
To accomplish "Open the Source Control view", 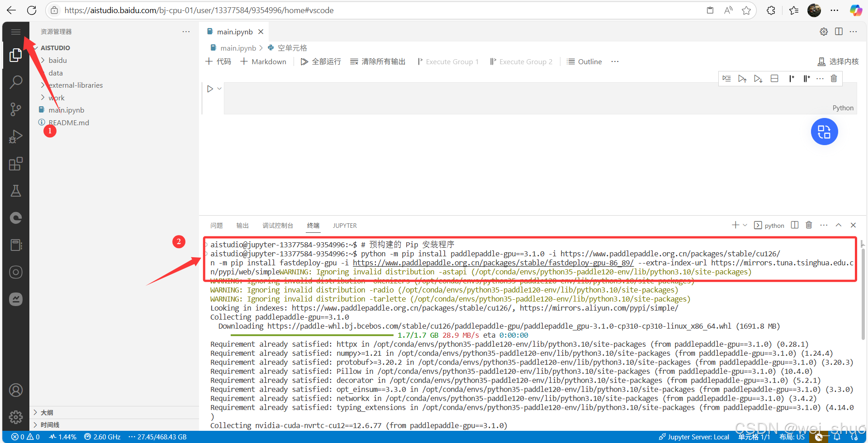I will click(x=16, y=109).
